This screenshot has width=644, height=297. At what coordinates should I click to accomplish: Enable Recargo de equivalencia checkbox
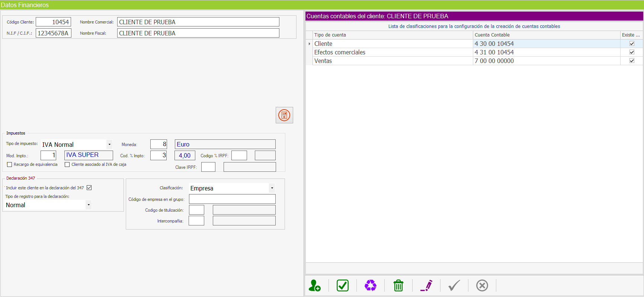tap(10, 164)
